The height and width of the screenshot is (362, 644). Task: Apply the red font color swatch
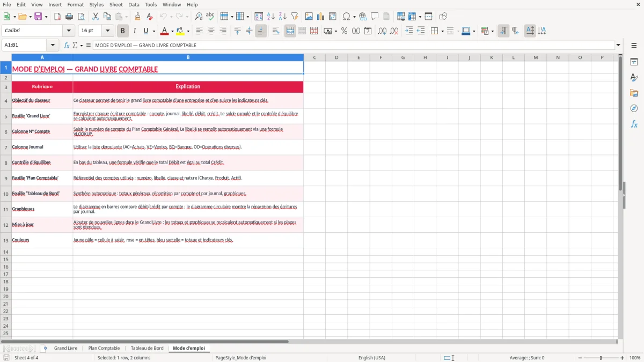[165, 31]
